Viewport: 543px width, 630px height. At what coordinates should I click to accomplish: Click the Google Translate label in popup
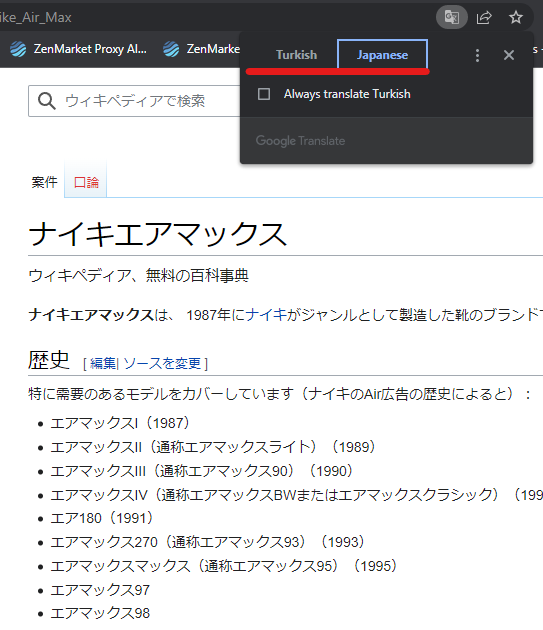[x=300, y=141]
